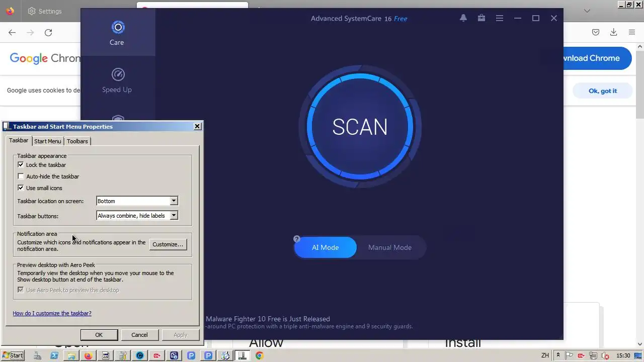Reload the page in Firefox

pyautogui.click(x=48, y=33)
